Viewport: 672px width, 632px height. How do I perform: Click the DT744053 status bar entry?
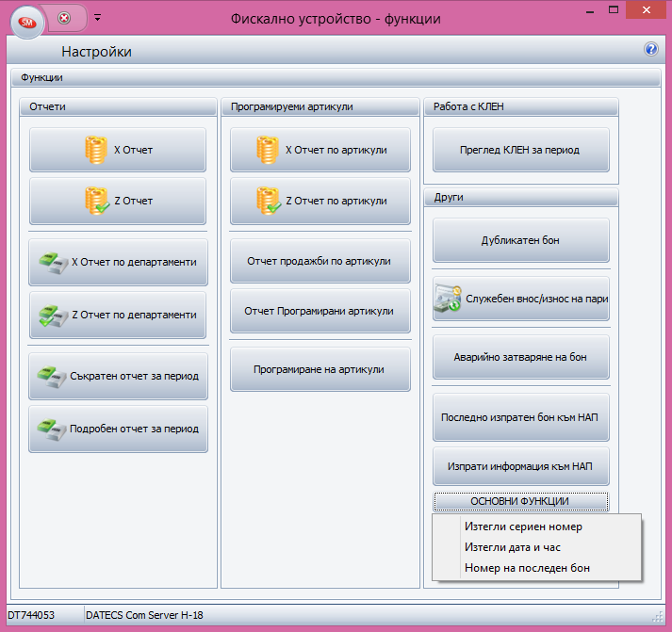click(x=31, y=615)
